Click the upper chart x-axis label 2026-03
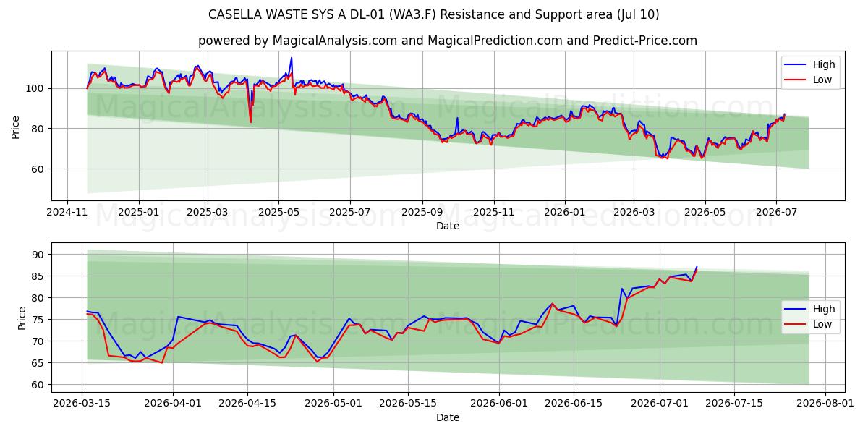The width and height of the screenshot is (868, 434). (634, 213)
